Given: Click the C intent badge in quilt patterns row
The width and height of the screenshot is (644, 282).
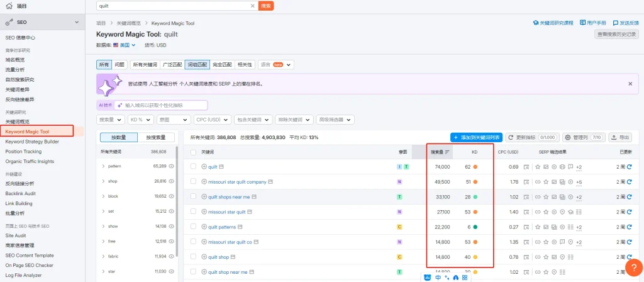Looking at the screenshot, I should [399, 227].
